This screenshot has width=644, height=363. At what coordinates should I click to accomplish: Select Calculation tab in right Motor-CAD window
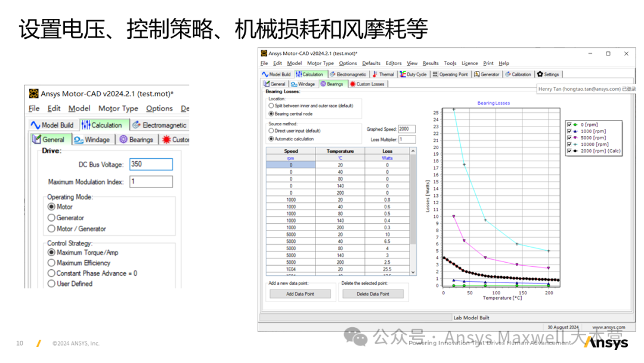310,75
